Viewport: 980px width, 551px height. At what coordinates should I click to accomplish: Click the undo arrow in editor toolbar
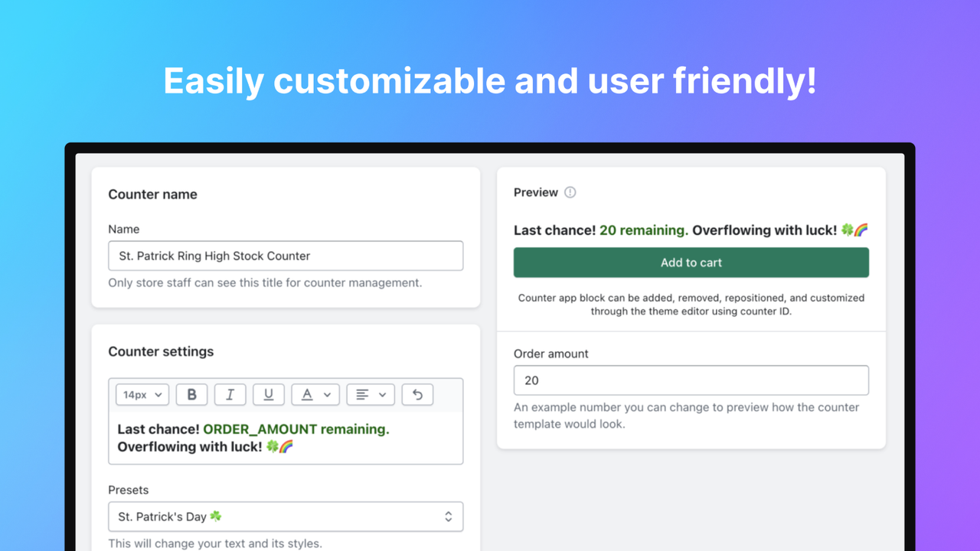click(417, 394)
